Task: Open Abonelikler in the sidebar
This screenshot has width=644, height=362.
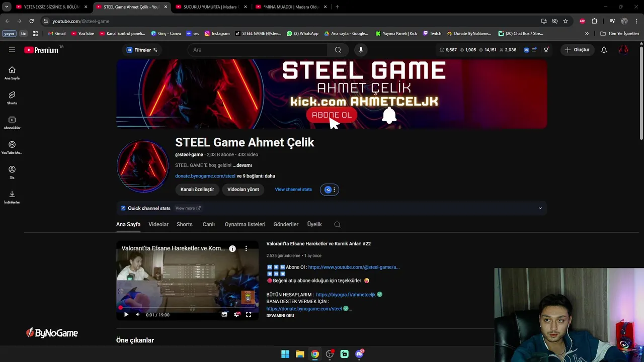Action: (12, 122)
